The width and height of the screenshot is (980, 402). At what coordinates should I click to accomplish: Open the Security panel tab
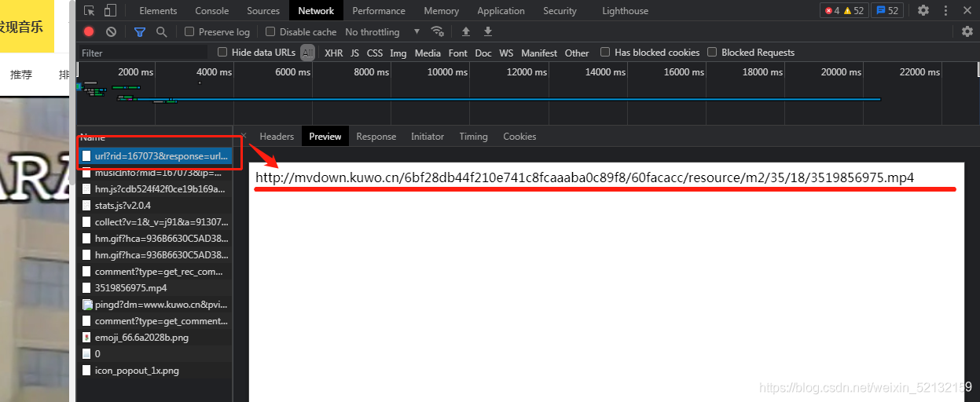pyautogui.click(x=560, y=10)
